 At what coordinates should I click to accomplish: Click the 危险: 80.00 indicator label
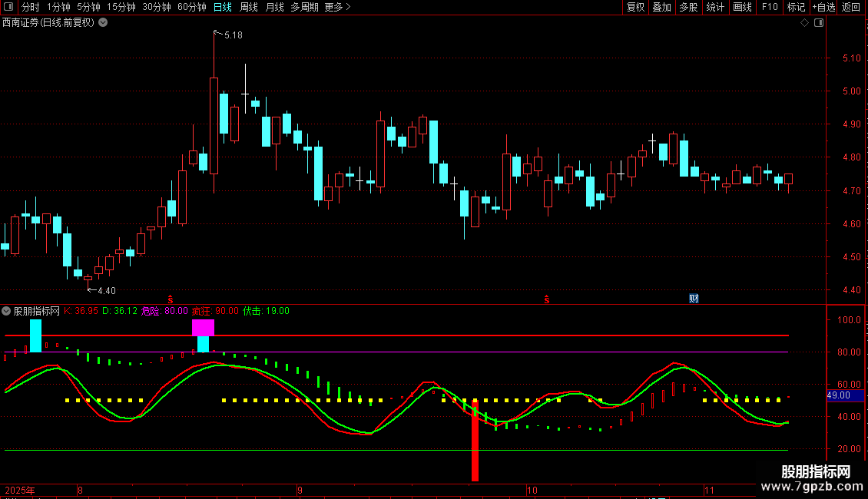pos(164,311)
